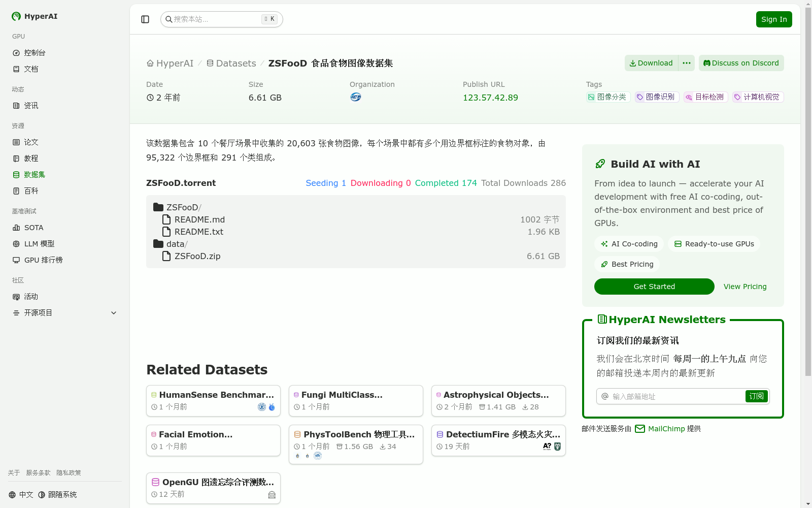This screenshot has height=508, width=812.
Task: Select 控制台 in the sidebar
Action: tap(65, 53)
